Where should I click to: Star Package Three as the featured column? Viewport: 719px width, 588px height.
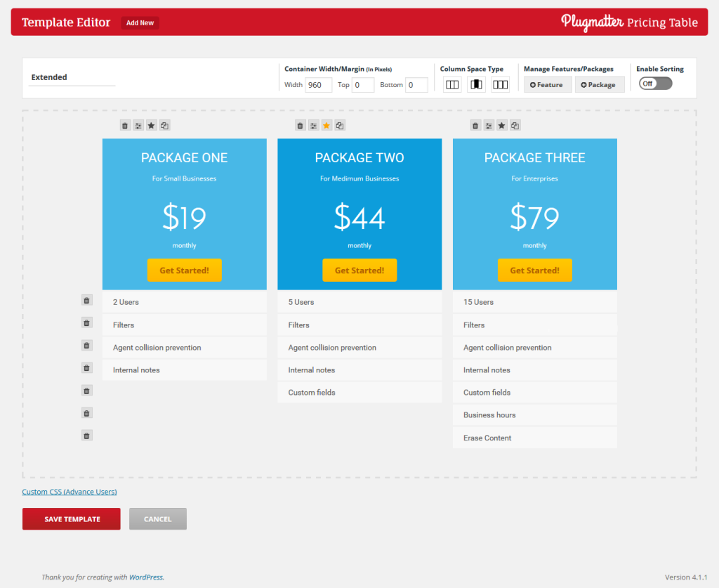501,125
